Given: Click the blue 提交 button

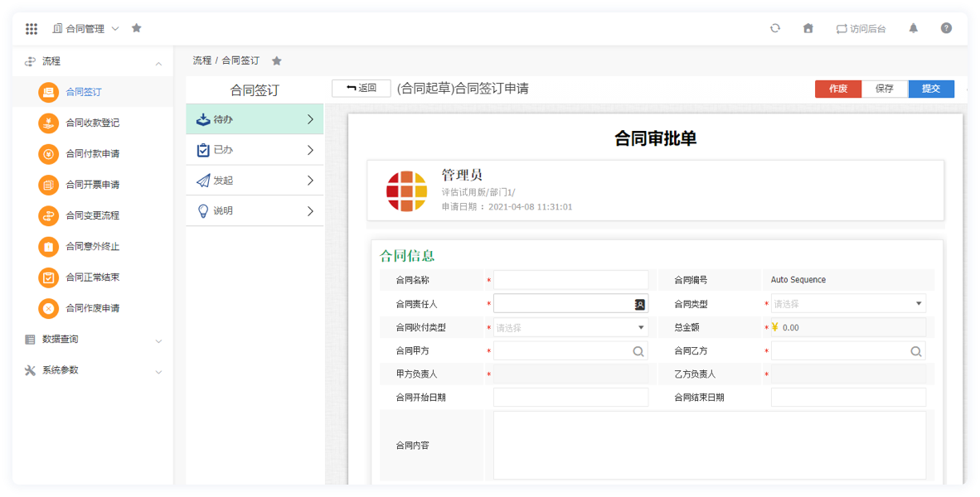Looking at the screenshot, I should coord(931,88).
